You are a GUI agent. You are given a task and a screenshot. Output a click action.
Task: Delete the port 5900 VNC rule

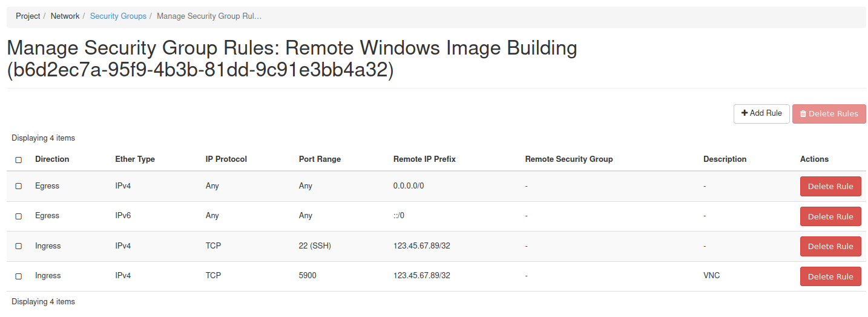830,276
